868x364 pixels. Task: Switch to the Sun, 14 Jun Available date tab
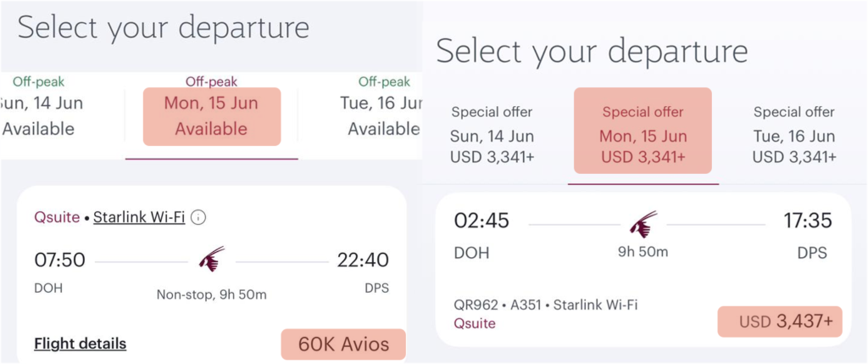point(38,116)
